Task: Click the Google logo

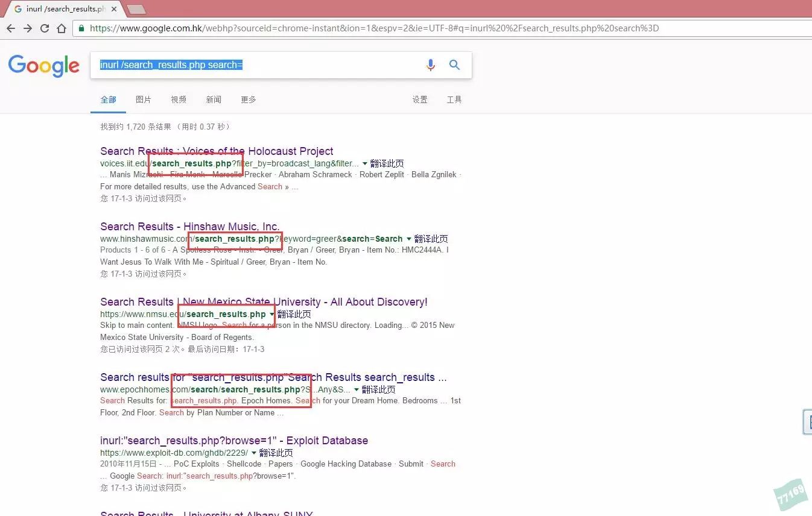Action: pyautogui.click(x=44, y=65)
